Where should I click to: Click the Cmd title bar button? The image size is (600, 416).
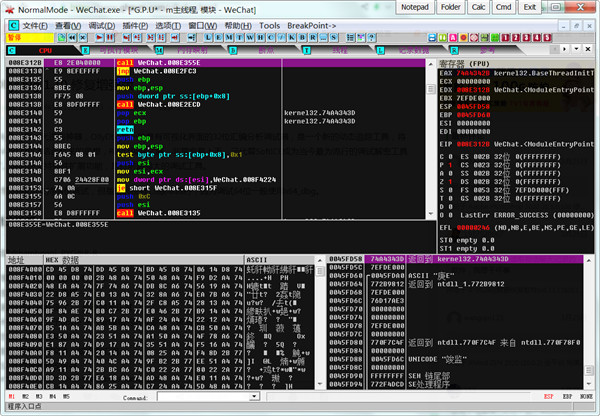click(504, 7)
